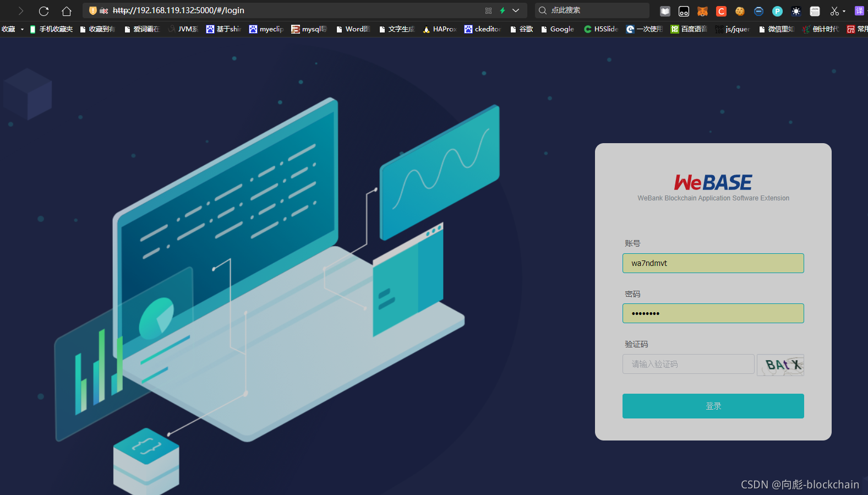Open the 收藏到有 bookmark
Viewport: 868px width, 495px height.
[x=97, y=29]
